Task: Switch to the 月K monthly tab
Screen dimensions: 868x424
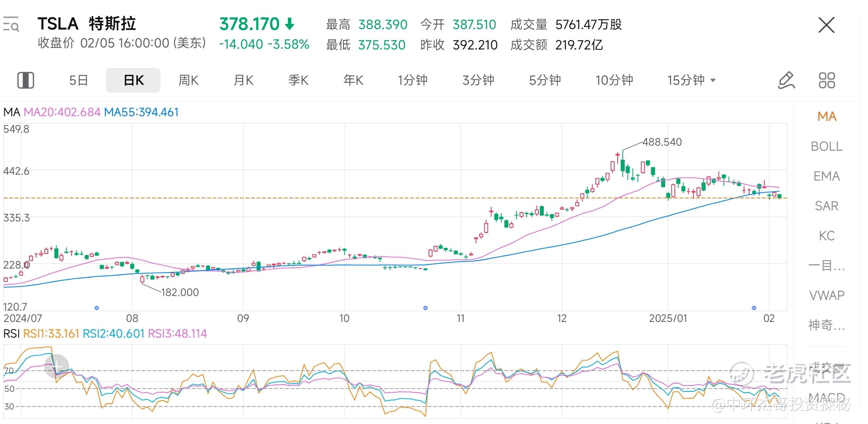Action: [x=243, y=80]
